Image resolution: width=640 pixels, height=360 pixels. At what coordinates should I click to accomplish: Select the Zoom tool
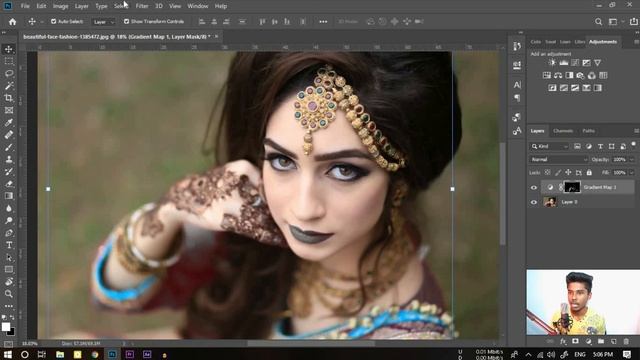9,294
